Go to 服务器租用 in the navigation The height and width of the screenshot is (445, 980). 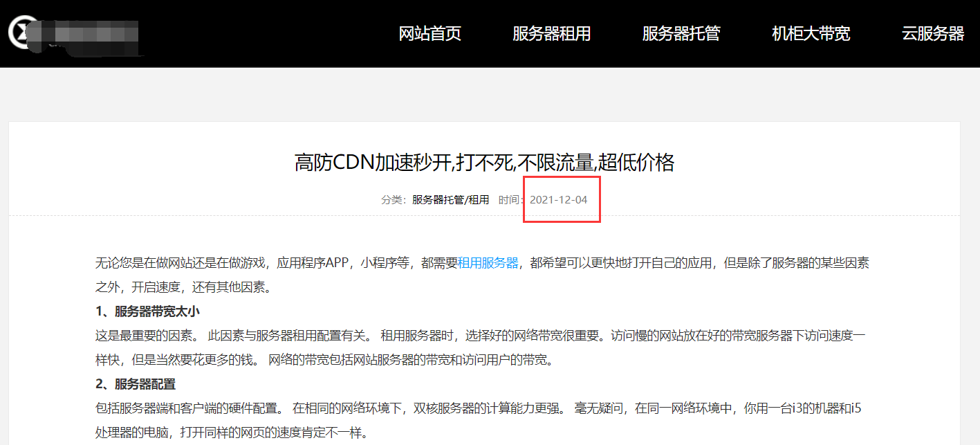coord(551,33)
